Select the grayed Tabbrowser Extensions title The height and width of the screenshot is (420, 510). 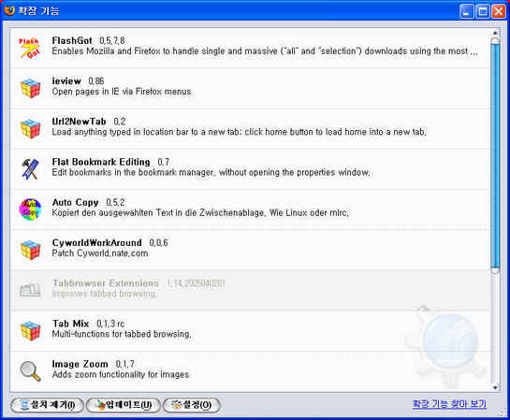pos(138,282)
